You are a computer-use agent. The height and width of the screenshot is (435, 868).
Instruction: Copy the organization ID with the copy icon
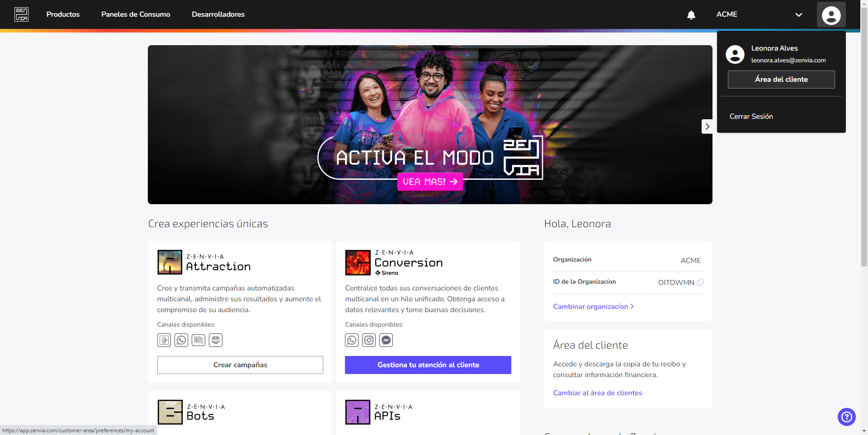(700, 282)
